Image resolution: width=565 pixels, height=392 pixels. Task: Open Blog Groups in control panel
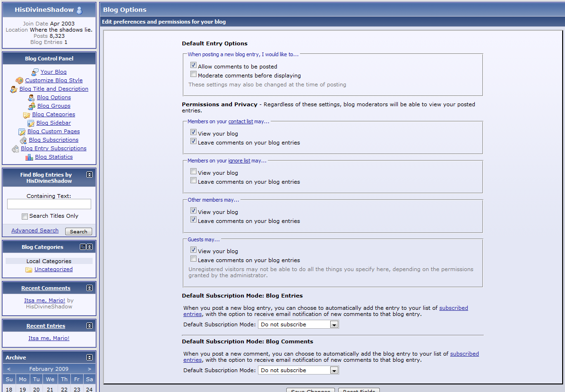click(54, 106)
